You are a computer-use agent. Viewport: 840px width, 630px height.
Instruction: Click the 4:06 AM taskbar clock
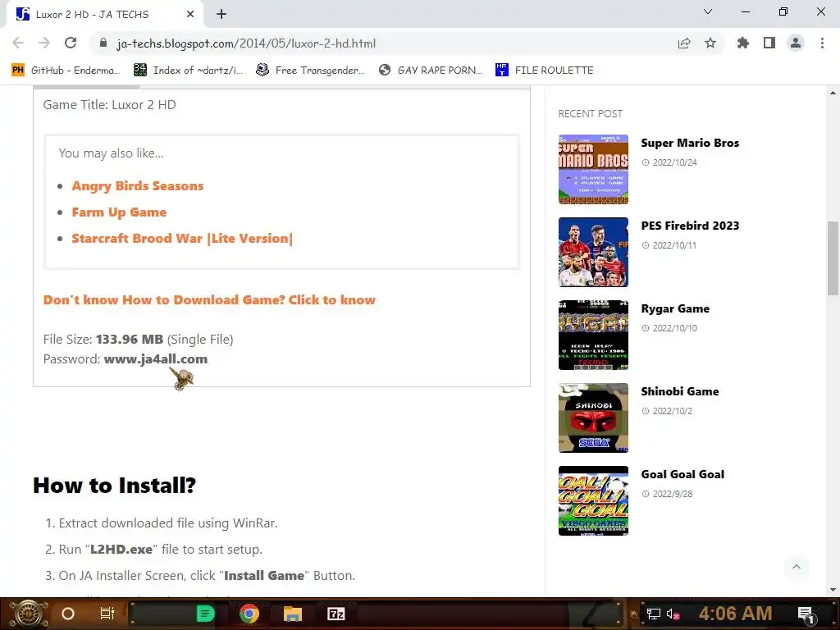(735, 614)
